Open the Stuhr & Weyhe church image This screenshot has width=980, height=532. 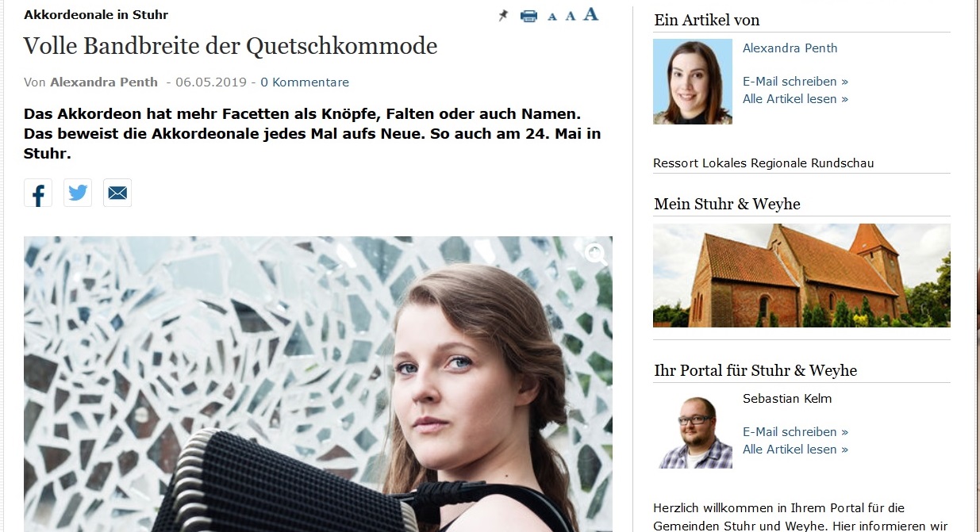point(801,275)
